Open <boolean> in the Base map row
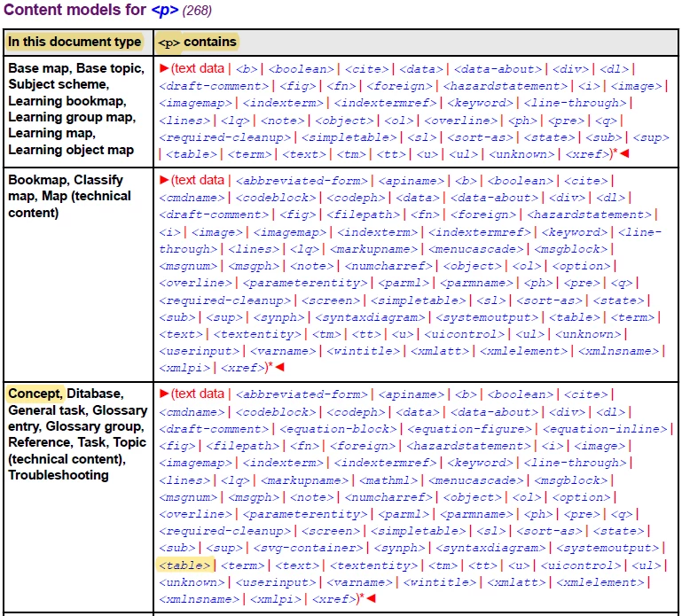Viewport: 682px width, 616px height. tap(302, 69)
